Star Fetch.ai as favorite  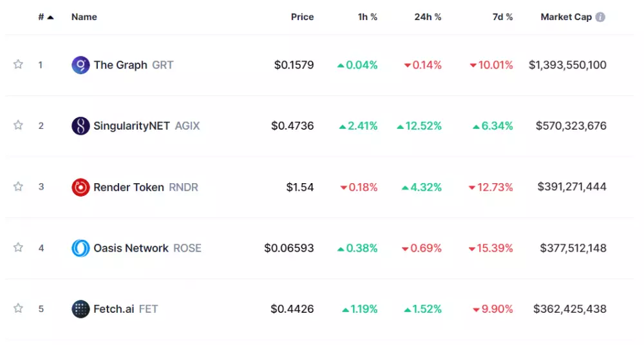click(18, 309)
